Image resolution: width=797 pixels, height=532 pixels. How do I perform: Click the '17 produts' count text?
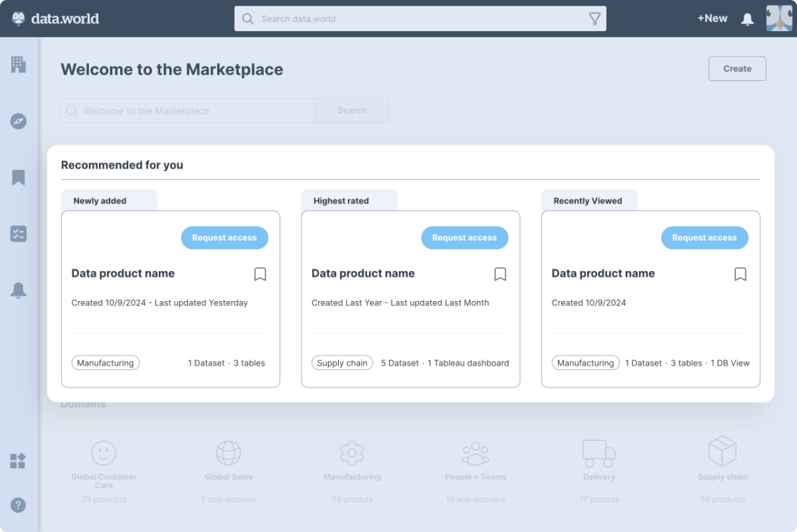tap(599, 499)
